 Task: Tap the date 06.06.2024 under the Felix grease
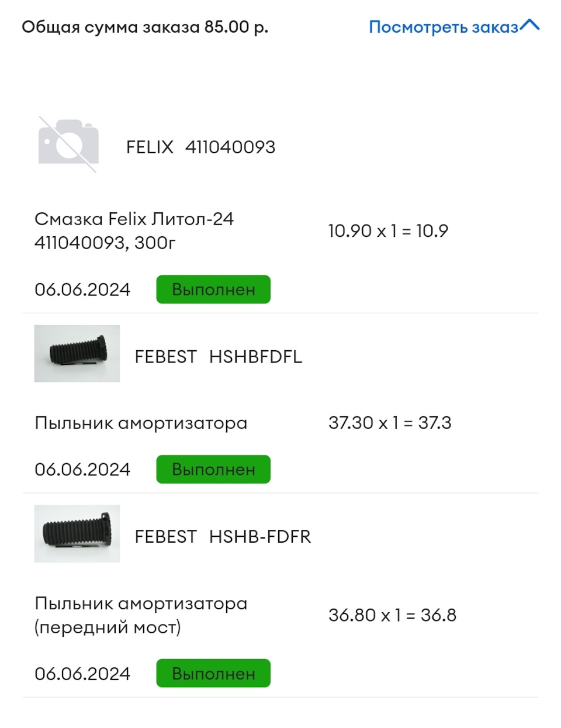point(82,289)
